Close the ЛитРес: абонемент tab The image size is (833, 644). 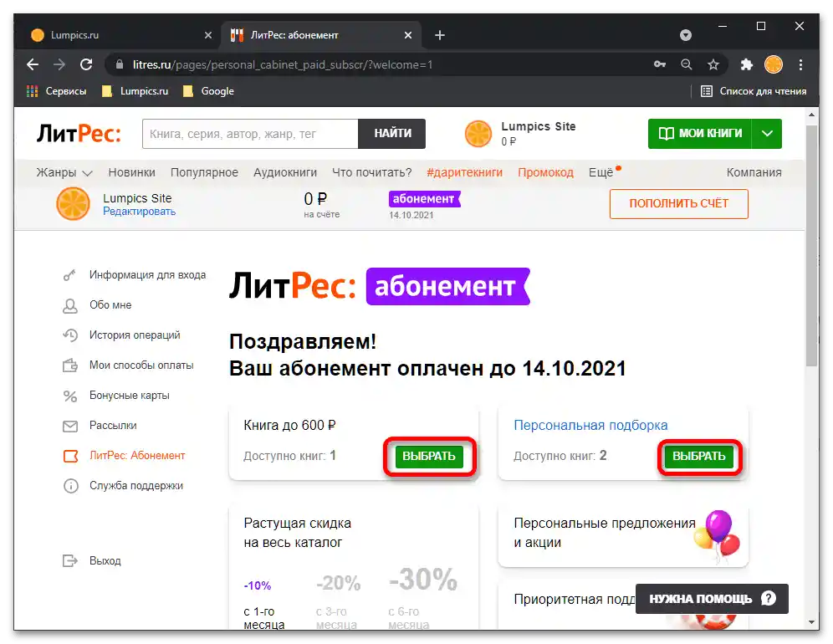(408, 35)
